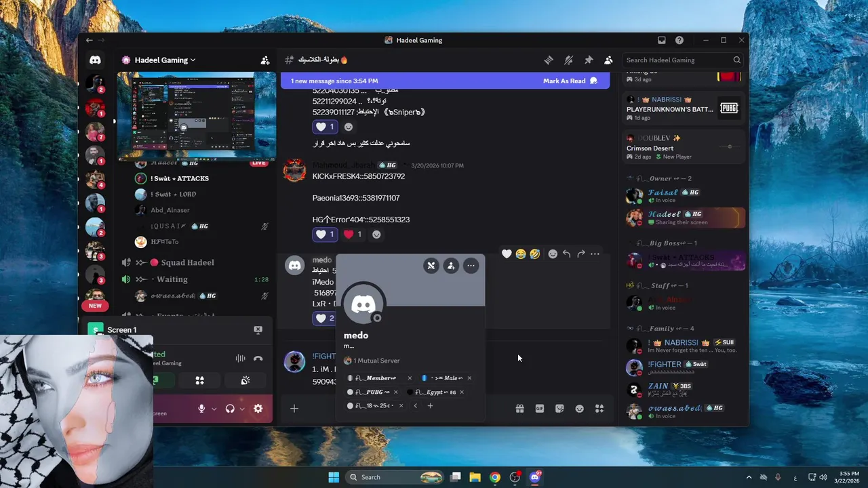Remove the PUBG role from medo
The width and height of the screenshot is (868, 488).
pos(396,392)
